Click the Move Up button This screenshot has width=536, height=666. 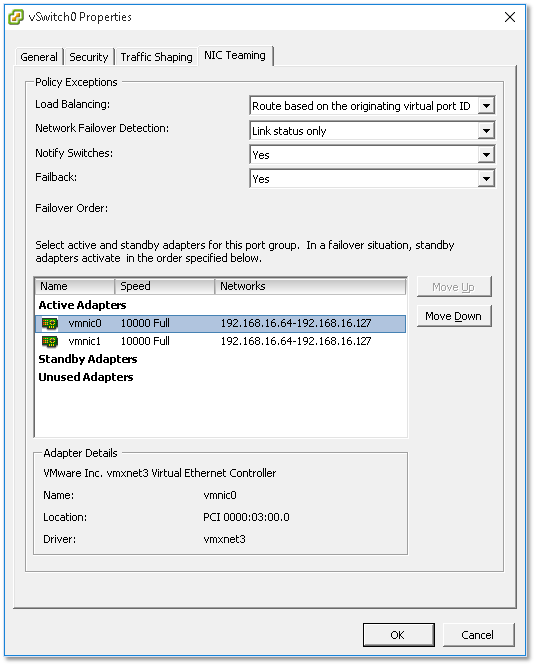(454, 287)
